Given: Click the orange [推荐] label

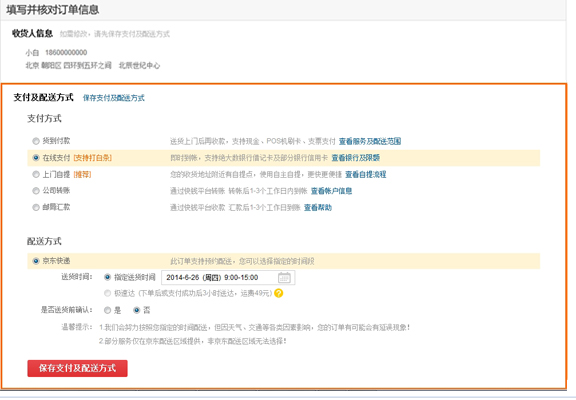Looking at the screenshot, I should pyautogui.click(x=82, y=174).
